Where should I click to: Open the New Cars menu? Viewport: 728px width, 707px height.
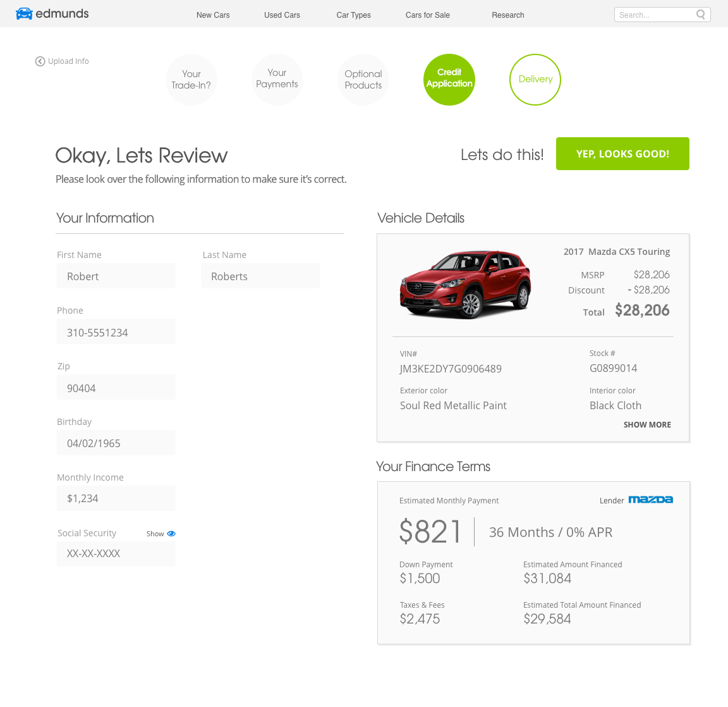tap(213, 15)
